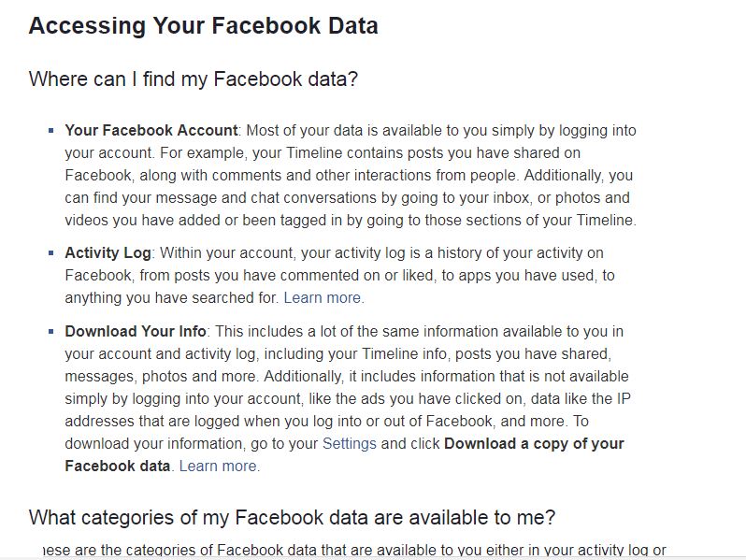Image resolution: width=746 pixels, height=560 pixels.
Task: Click 'Where can I find my Facebook data?' heading
Action: coord(193,79)
